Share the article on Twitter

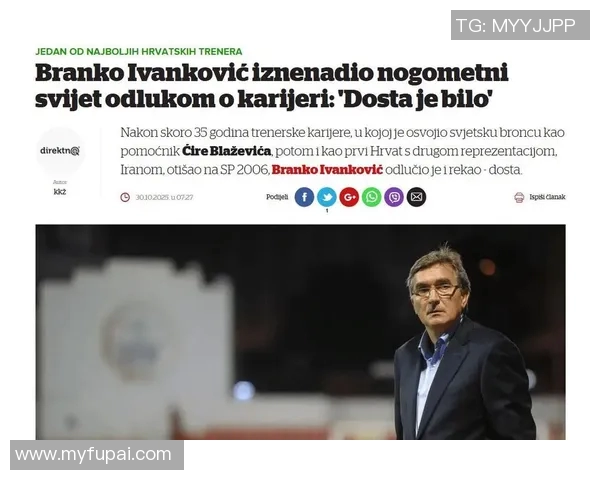click(x=327, y=197)
